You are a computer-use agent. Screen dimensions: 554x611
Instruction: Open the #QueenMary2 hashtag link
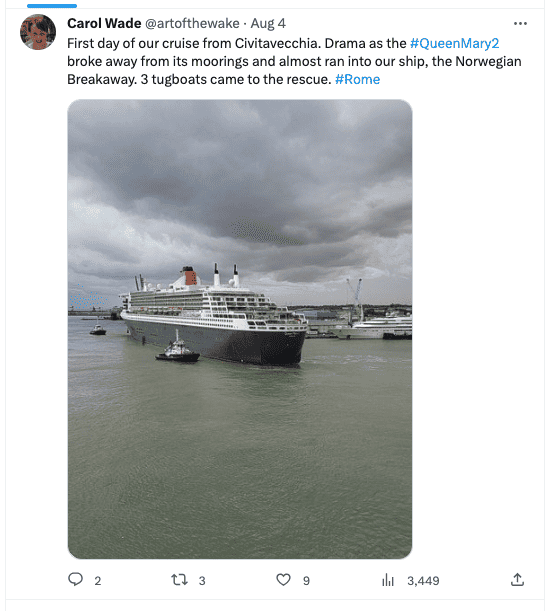click(454, 43)
